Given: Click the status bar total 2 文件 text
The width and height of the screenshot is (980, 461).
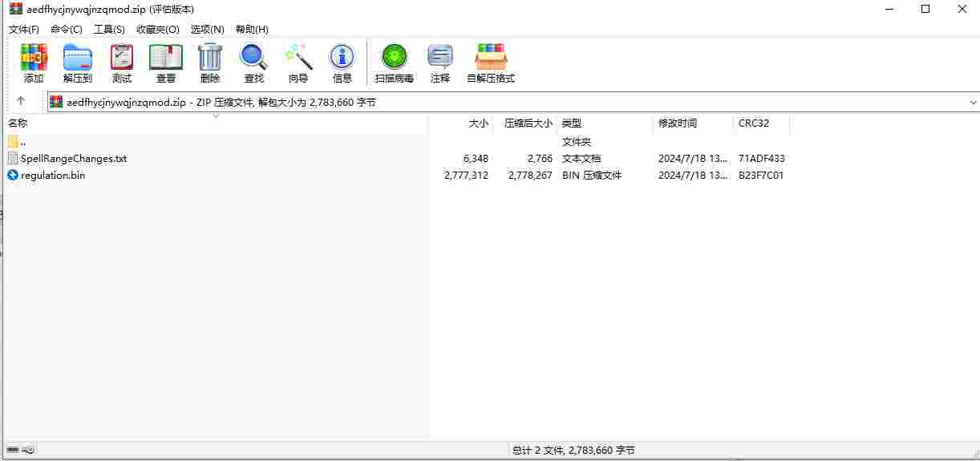Looking at the screenshot, I should tap(573, 451).
